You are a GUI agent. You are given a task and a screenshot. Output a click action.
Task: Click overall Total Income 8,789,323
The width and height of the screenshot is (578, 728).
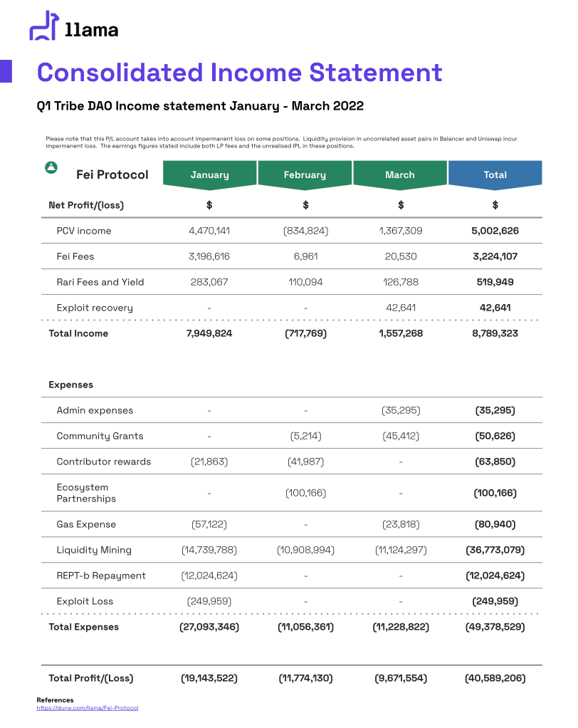tap(495, 333)
